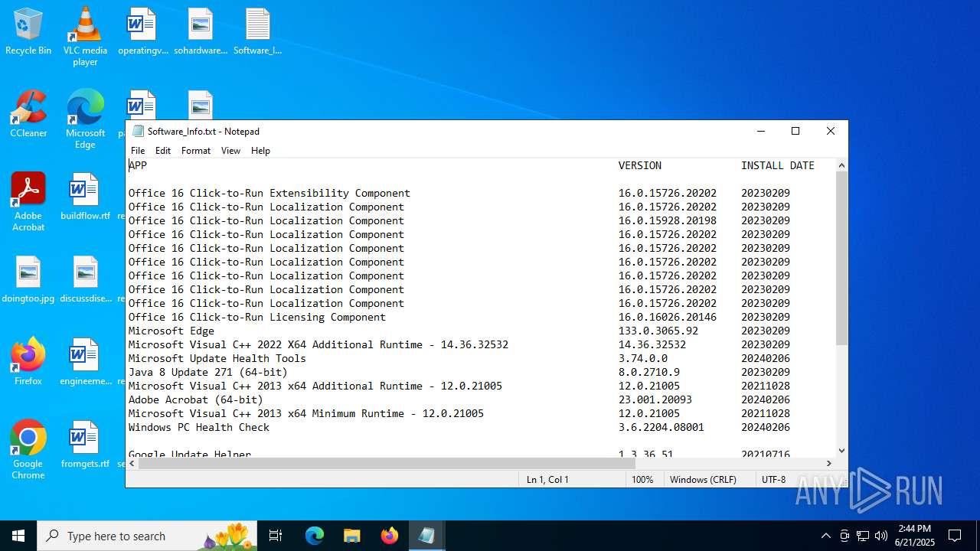Open Microsoft Edge desktop shortcut

click(85, 119)
